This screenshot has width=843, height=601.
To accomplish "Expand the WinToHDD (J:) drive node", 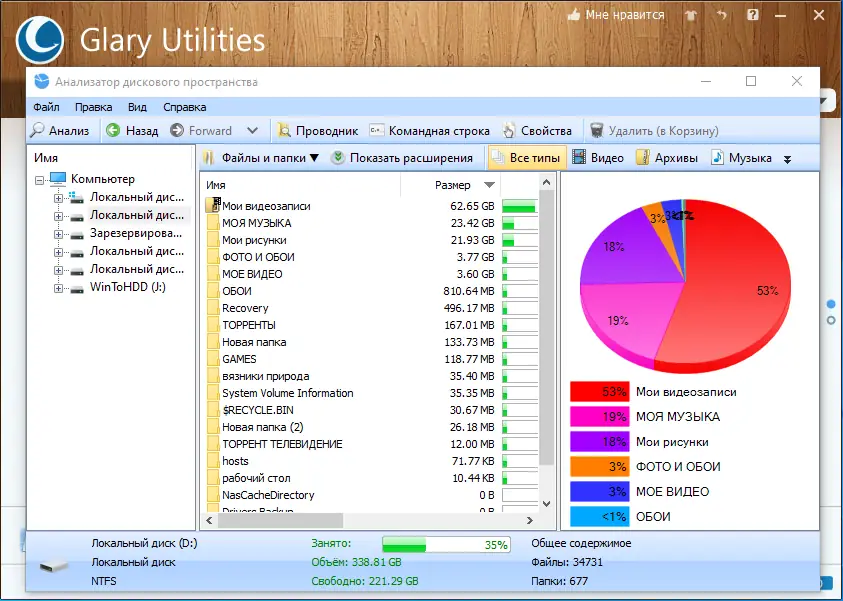I will click(x=58, y=289).
